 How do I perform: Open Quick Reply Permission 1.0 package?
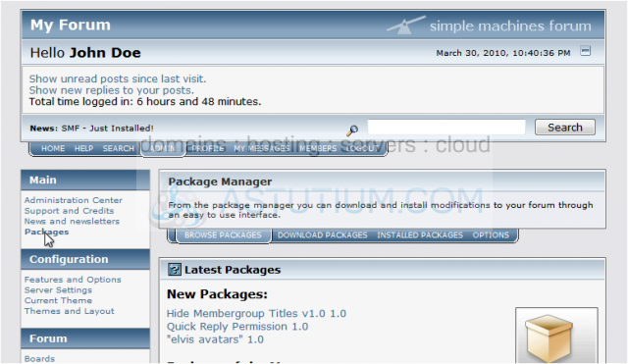pos(237,327)
